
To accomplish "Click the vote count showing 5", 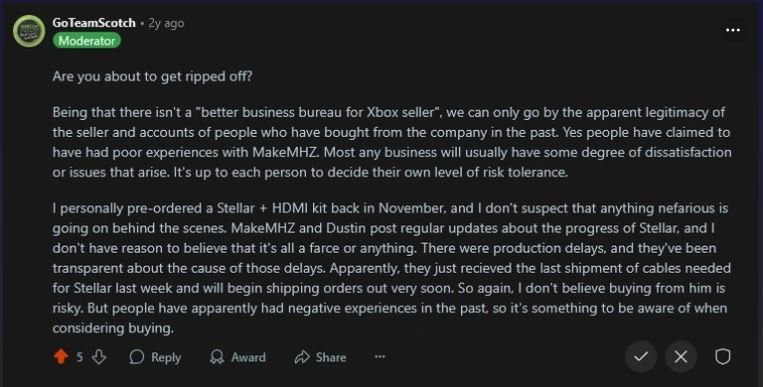I will tap(79, 357).
